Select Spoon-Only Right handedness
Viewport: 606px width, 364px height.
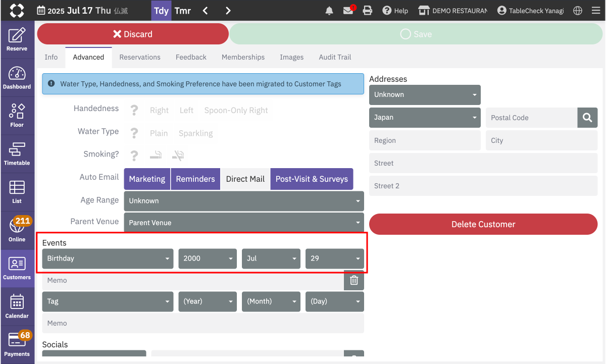(x=236, y=110)
